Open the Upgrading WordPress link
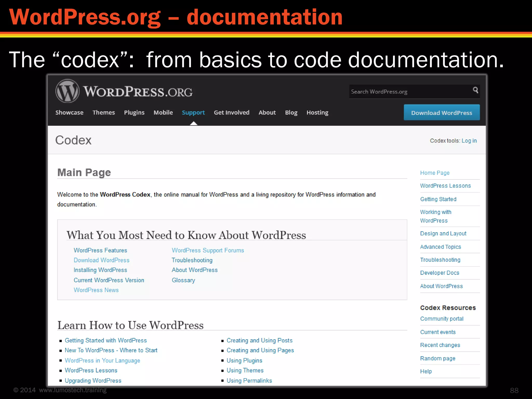The width and height of the screenshot is (532, 399). [93, 380]
